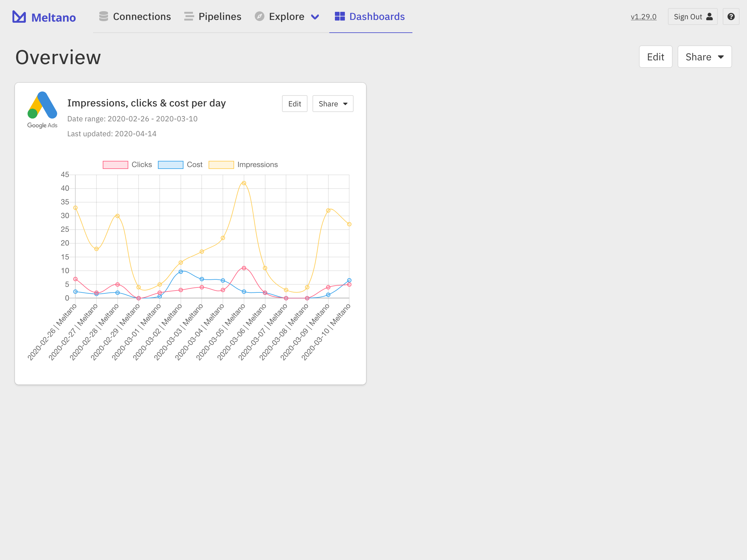Screen dimensions: 747x560
Task: Click the Meltano logo icon
Action: coord(19,17)
